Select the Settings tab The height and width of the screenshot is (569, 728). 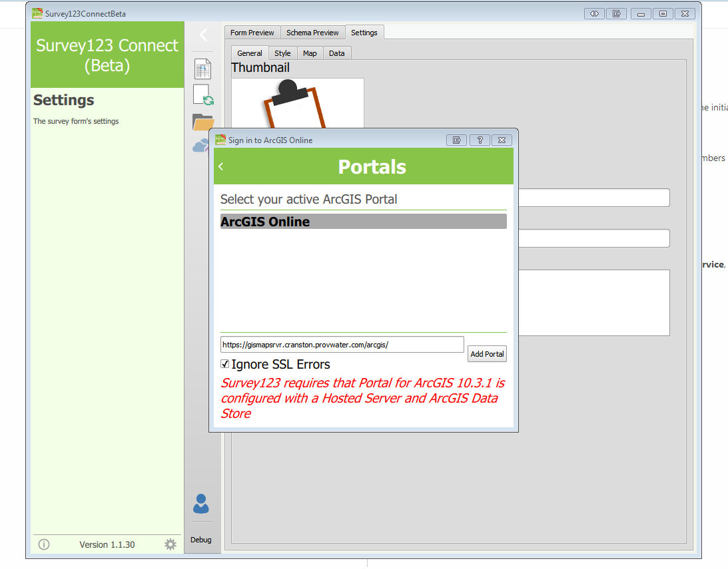coord(364,33)
